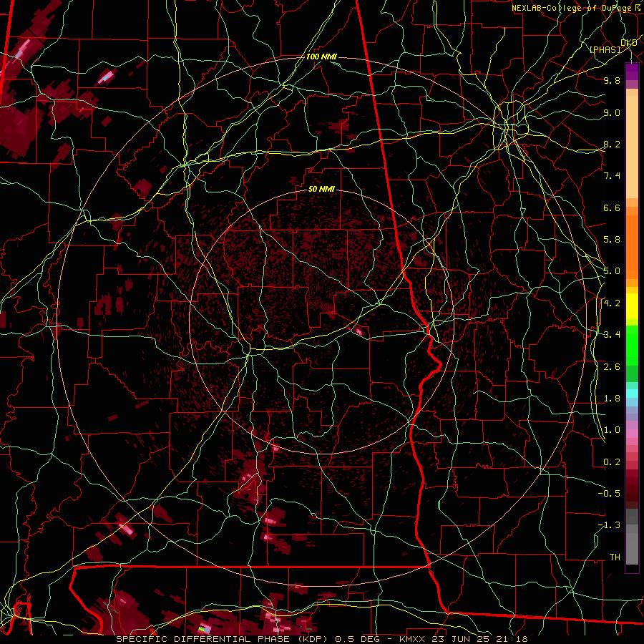The width and height of the screenshot is (644, 644).
Task: Click the -1.3 legend value
Action: tap(609, 525)
